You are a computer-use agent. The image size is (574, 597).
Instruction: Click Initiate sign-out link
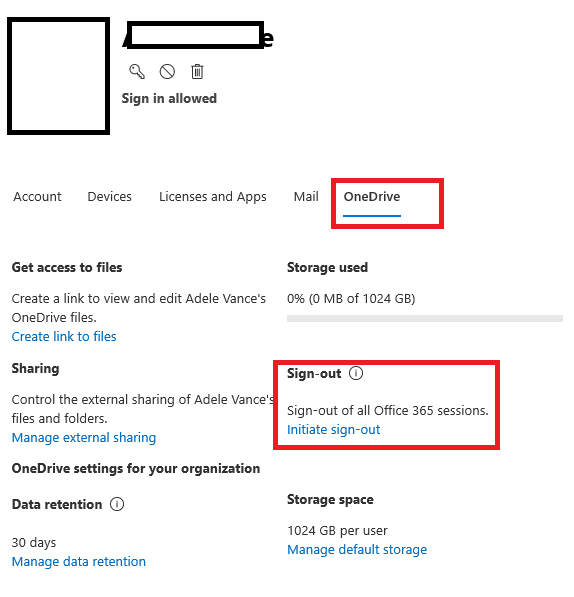click(x=333, y=430)
